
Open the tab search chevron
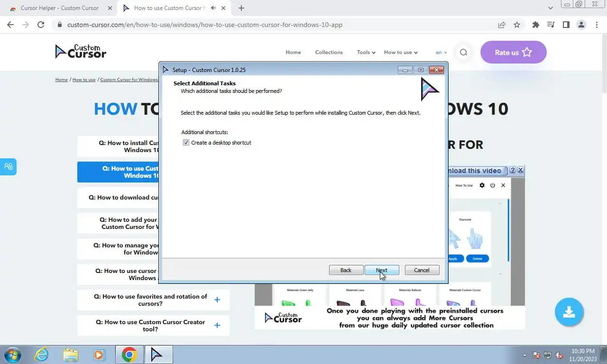[x=551, y=8]
